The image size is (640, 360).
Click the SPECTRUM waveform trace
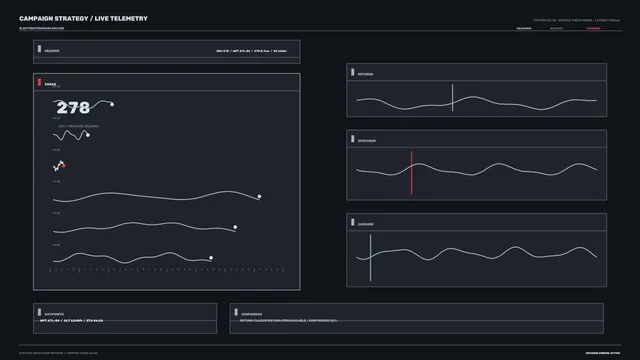pos(476,169)
